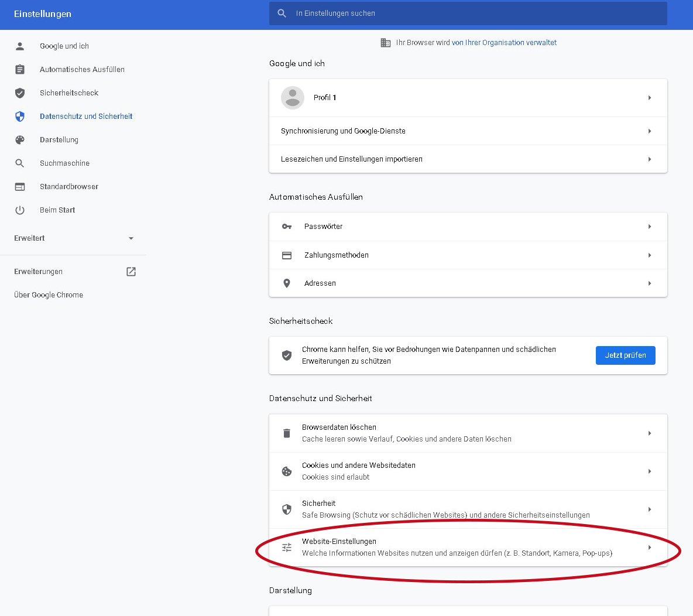Screen dimensions: 693x616
Task: Open Darstellung in the sidebar
Action: tap(59, 140)
